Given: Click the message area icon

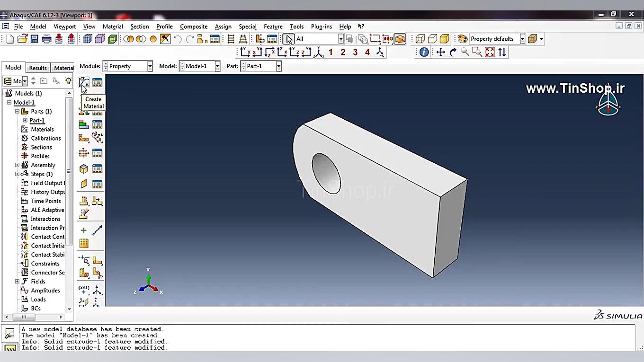Looking at the screenshot, I should 10,333.
